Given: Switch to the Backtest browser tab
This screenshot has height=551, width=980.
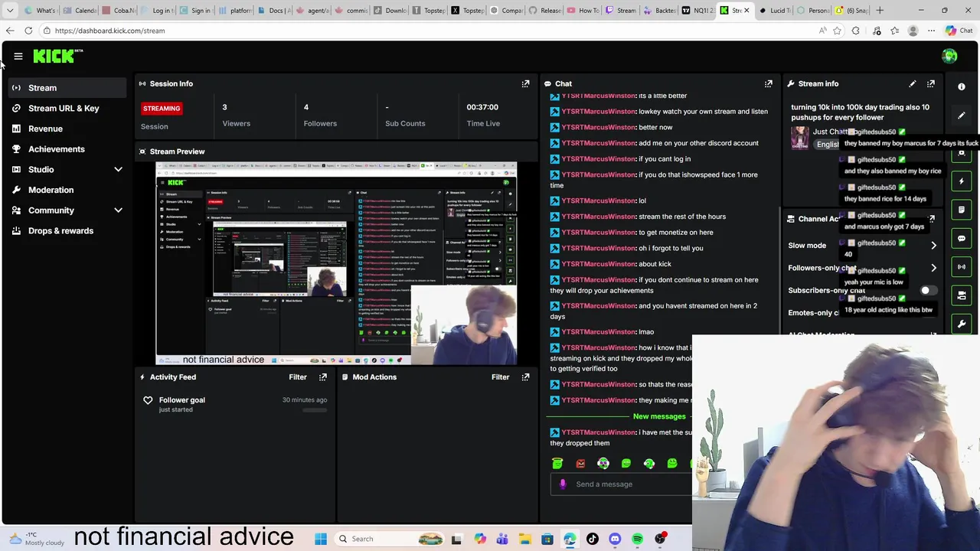Looking at the screenshot, I should (660, 11).
